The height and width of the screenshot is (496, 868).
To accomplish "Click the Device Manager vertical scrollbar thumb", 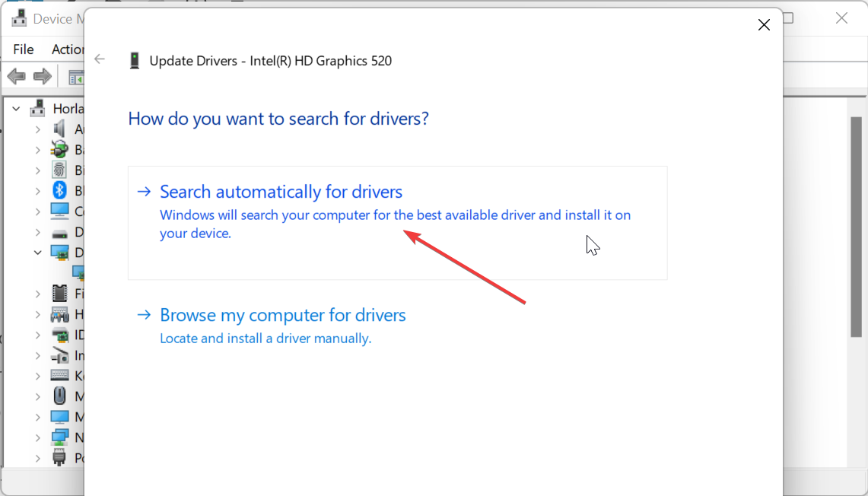I will click(856, 227).
